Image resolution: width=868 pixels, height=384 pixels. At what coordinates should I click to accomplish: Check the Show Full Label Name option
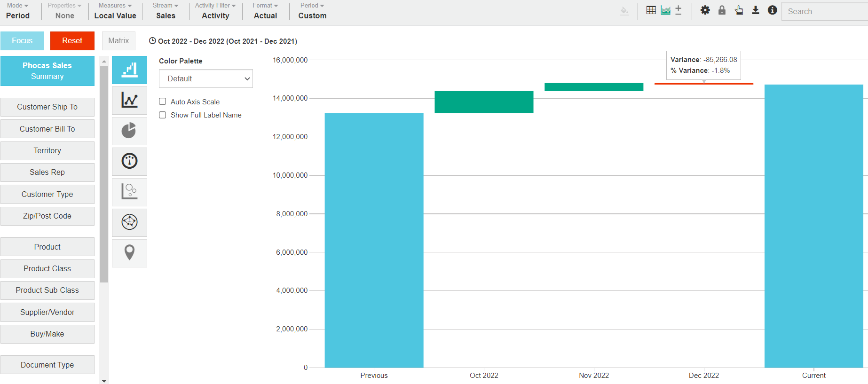[x=163, y=115]
